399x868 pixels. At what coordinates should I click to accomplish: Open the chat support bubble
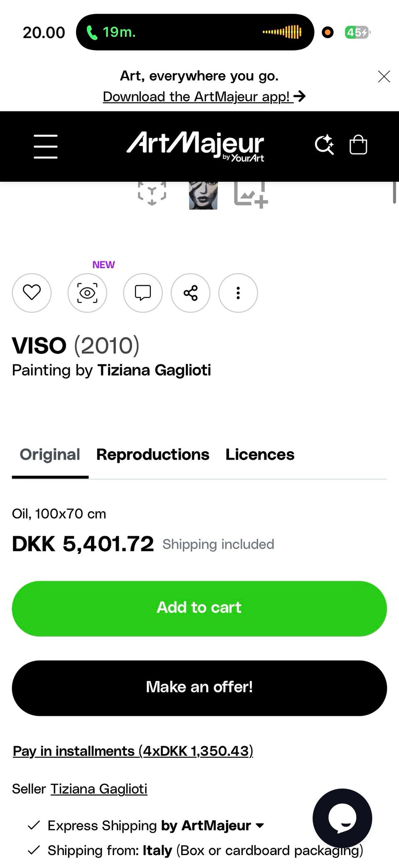342,818
